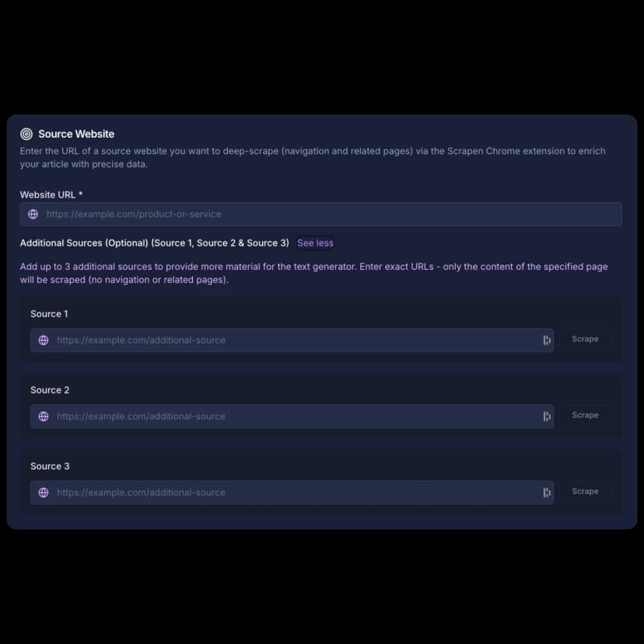Click the Source 1 label text
644x644 pixels.
[49, 313]
